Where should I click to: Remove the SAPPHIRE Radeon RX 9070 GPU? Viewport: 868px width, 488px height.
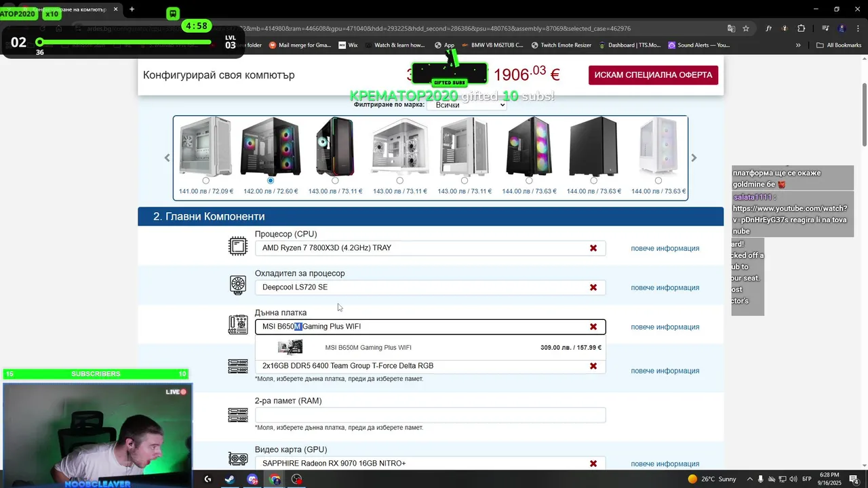(593, 464)
